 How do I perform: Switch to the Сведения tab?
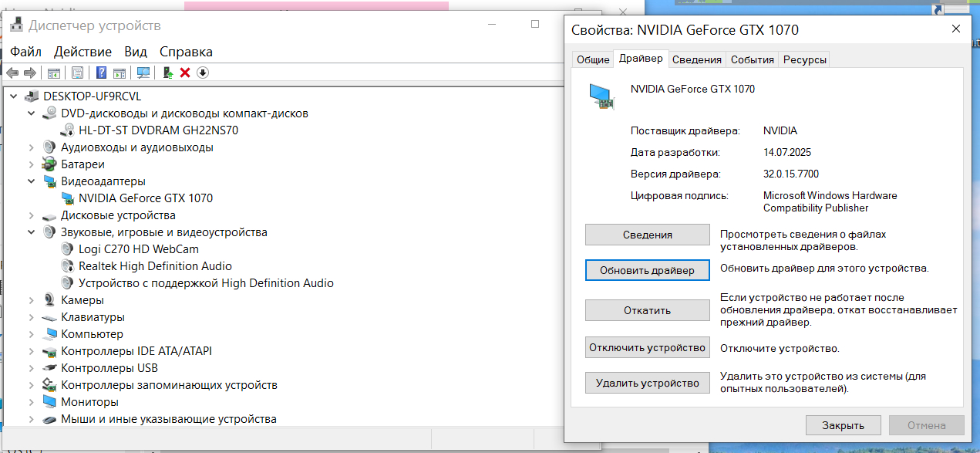(x=696, y=59)
